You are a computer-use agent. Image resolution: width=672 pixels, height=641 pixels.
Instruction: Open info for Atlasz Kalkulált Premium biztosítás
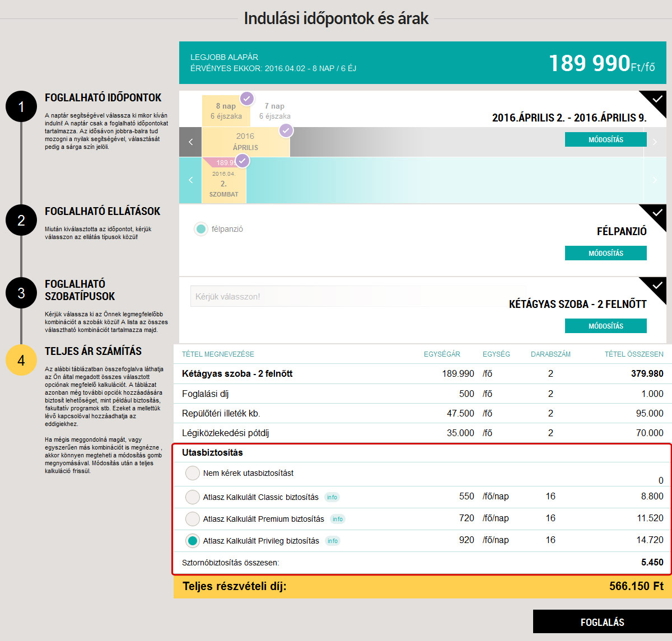coord(338,519)
